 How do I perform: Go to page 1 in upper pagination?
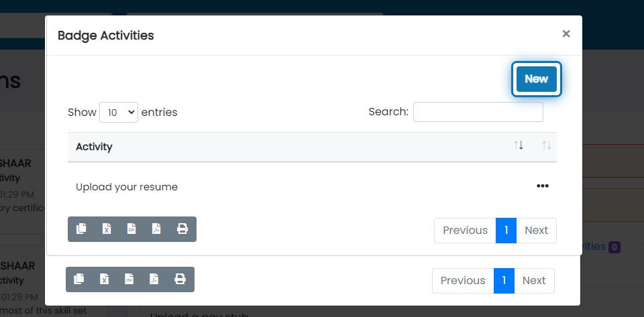[x=506, y=231]
